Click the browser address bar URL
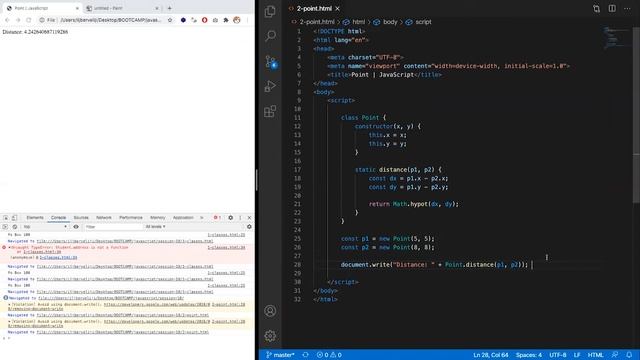This screenshot has height=360, width=640. pos(110,20)
